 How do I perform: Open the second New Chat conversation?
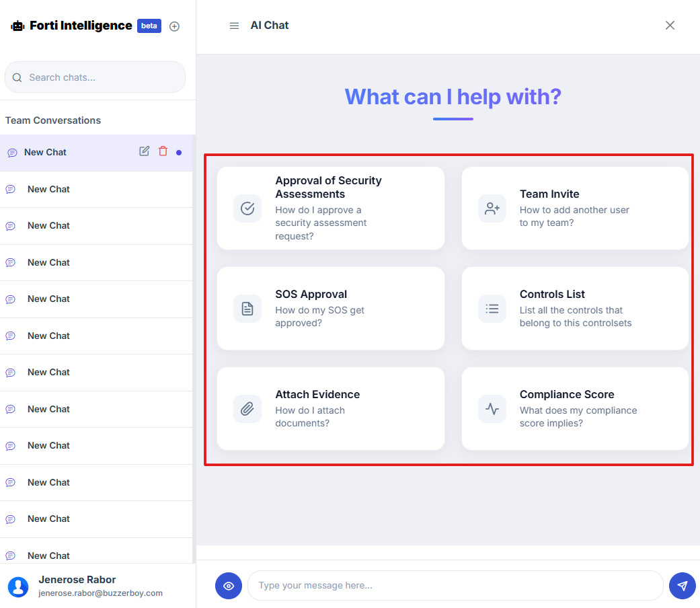click(48, 190)
